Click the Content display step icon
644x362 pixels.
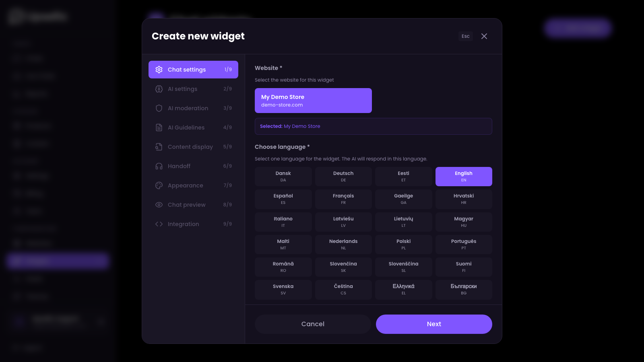pos(159,146)
